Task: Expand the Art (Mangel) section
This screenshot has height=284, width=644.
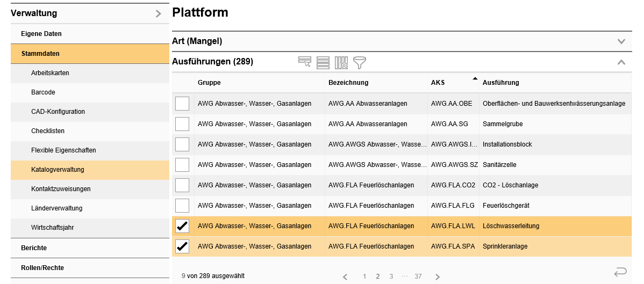Action: tap(621, 41)
